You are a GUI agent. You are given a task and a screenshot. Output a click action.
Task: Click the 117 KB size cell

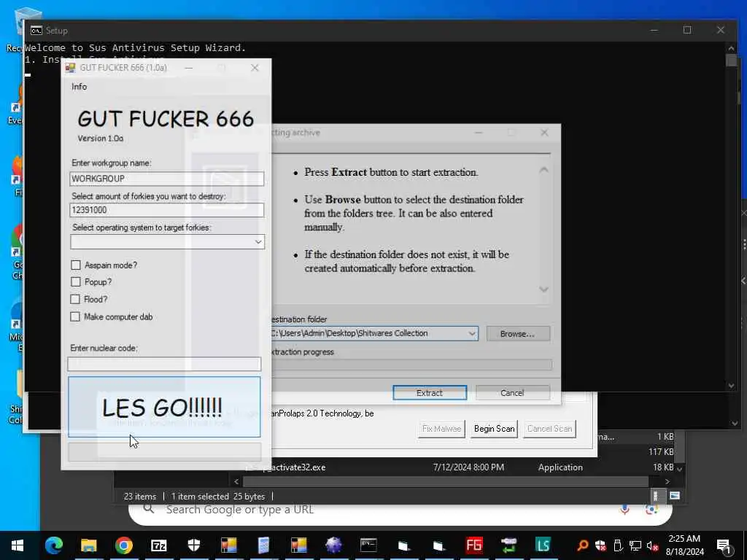(661, 451)
